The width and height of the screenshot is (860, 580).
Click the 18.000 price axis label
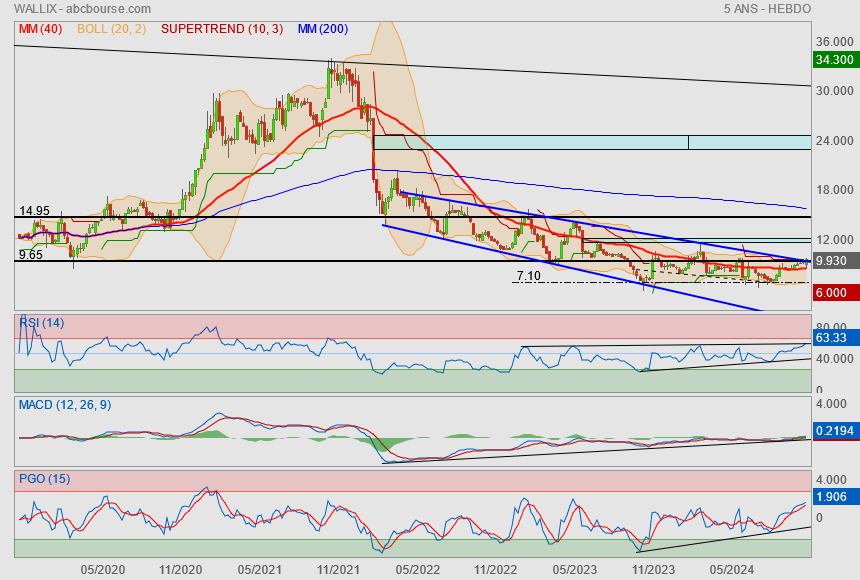click(x=834, y=190)
